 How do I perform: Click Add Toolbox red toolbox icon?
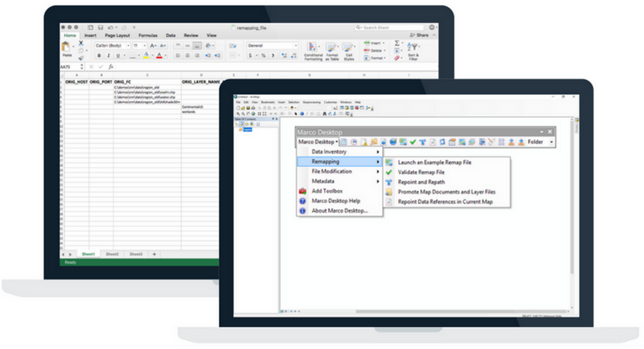(x=303, y=191)
